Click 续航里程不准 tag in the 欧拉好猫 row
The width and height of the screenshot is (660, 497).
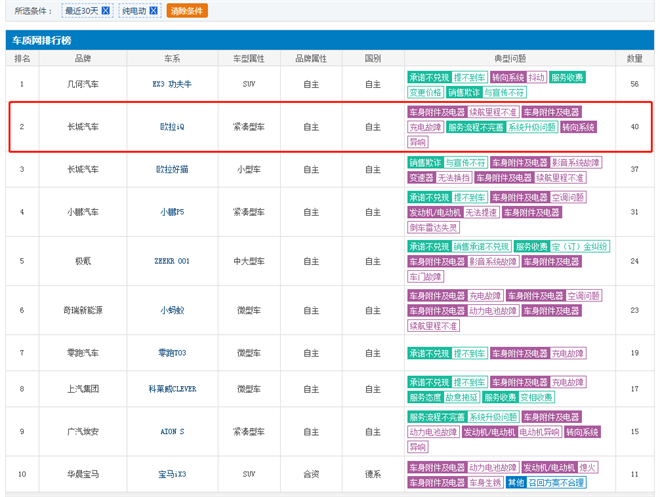[x=560, y=178]
